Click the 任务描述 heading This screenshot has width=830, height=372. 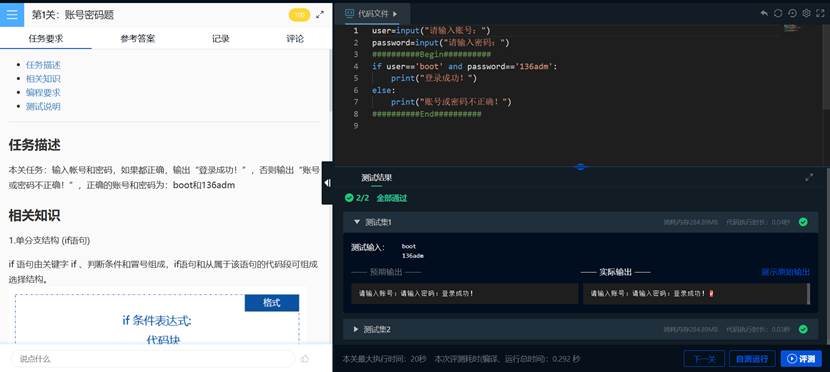click(x=34, y=145)
